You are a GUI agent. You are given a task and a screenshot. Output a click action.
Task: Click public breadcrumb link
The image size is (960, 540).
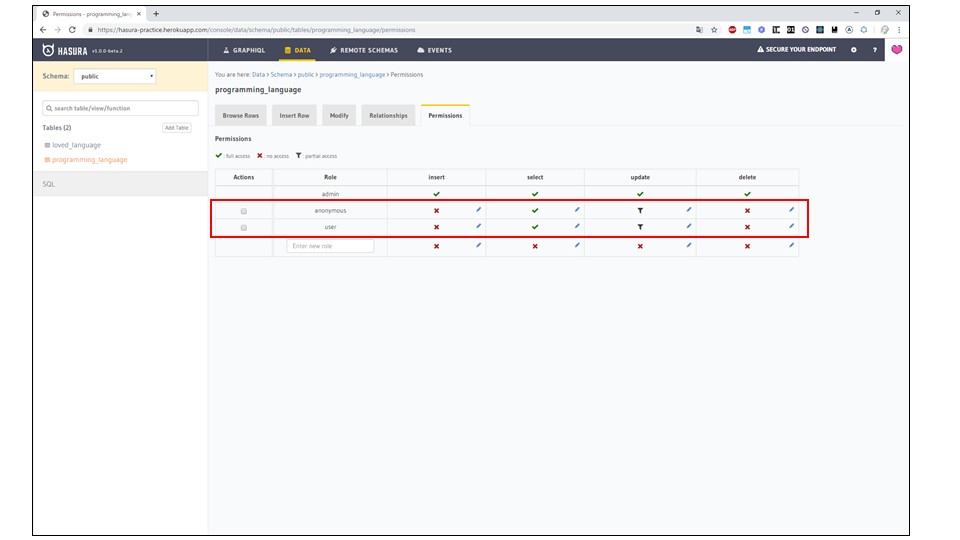(x=306, y=75)
